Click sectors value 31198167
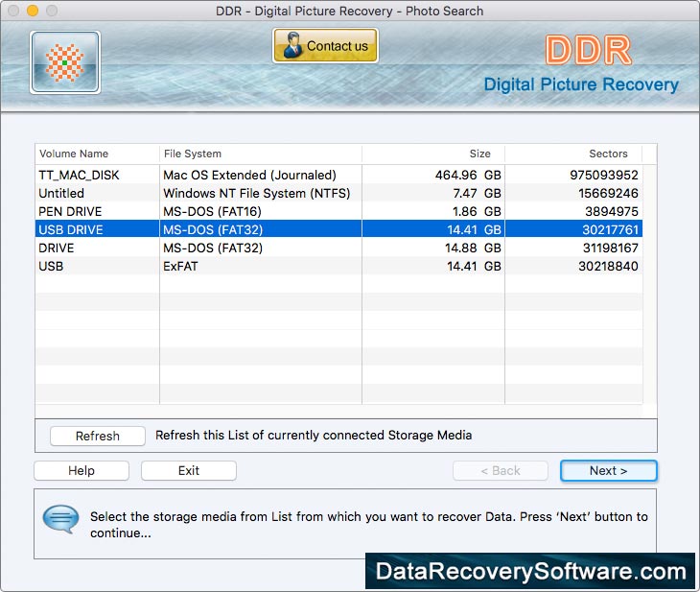700x592 pixels. click(610, 248)
